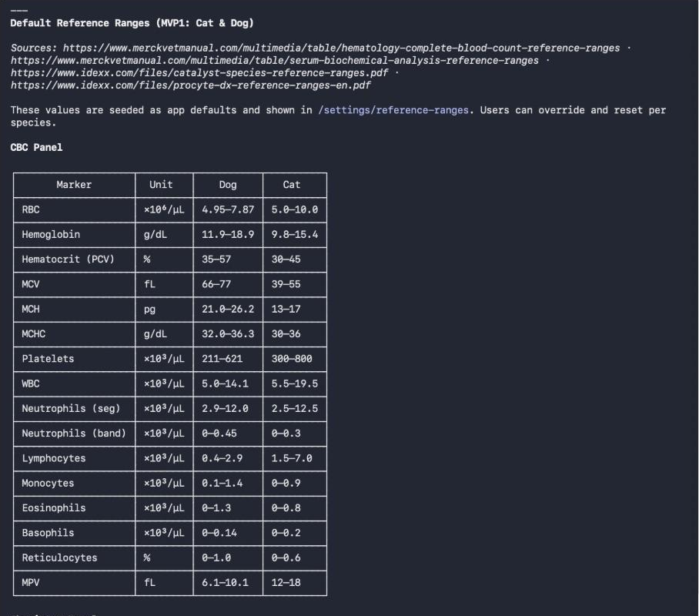Open Merck serum-biochemical-analysis source URL
699x616 pixels.
tap(275, 60)
